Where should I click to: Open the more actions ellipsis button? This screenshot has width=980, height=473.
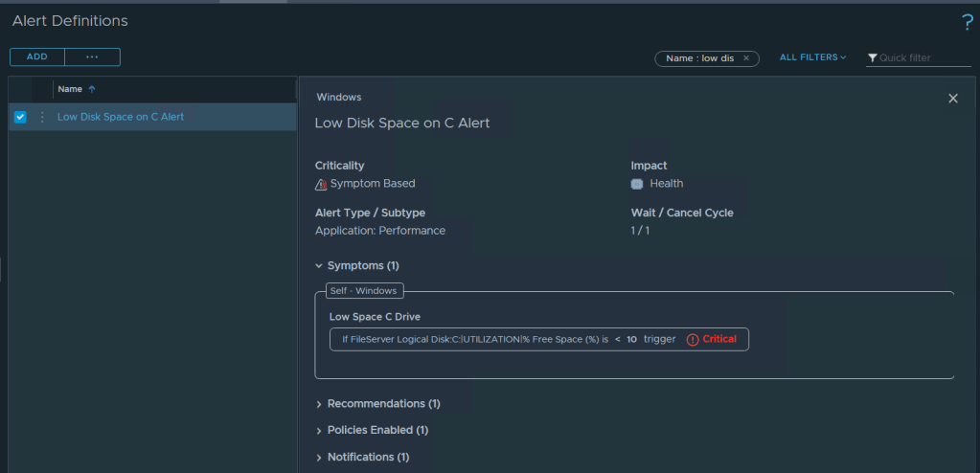pos(92,57)
